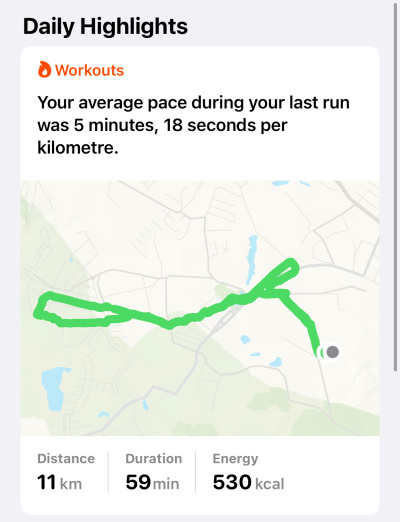
Task: Select the green start marker of the run
Action: tap(322, 352)
